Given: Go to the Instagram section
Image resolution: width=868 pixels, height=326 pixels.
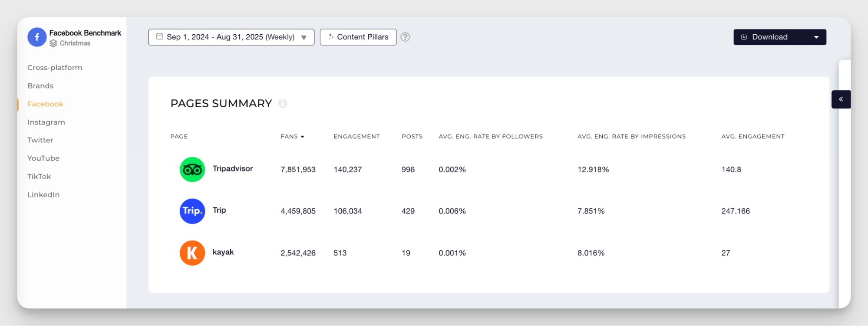Looking at the screenshot, I should pos(46,122).
